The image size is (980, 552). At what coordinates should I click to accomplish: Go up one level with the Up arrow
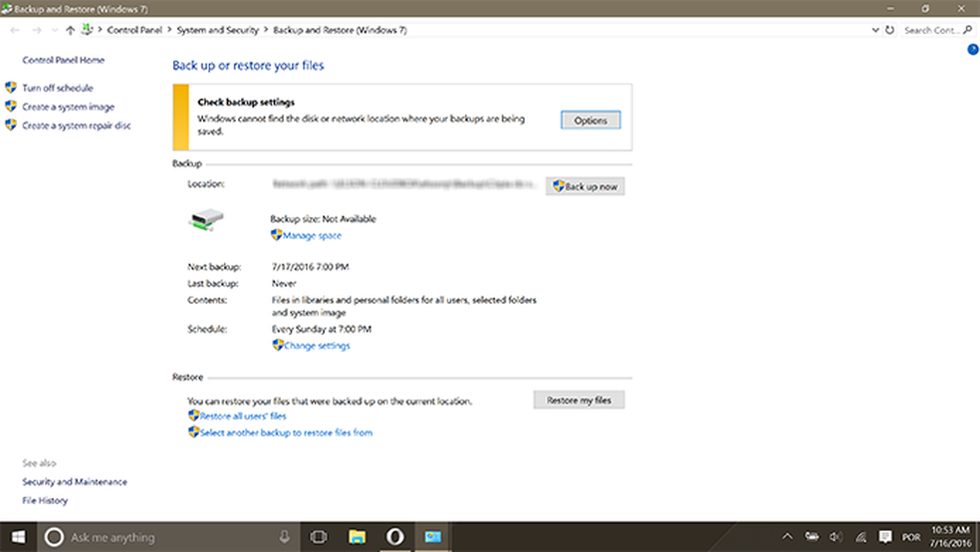(70, 30)
